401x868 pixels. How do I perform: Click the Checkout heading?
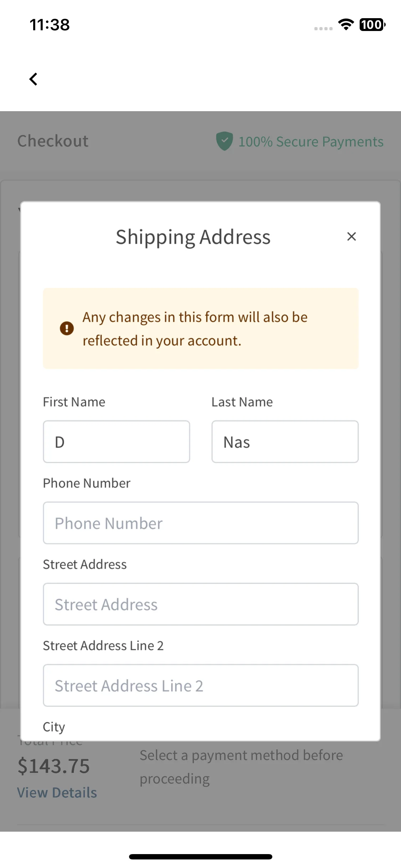[x=53, y=141]
